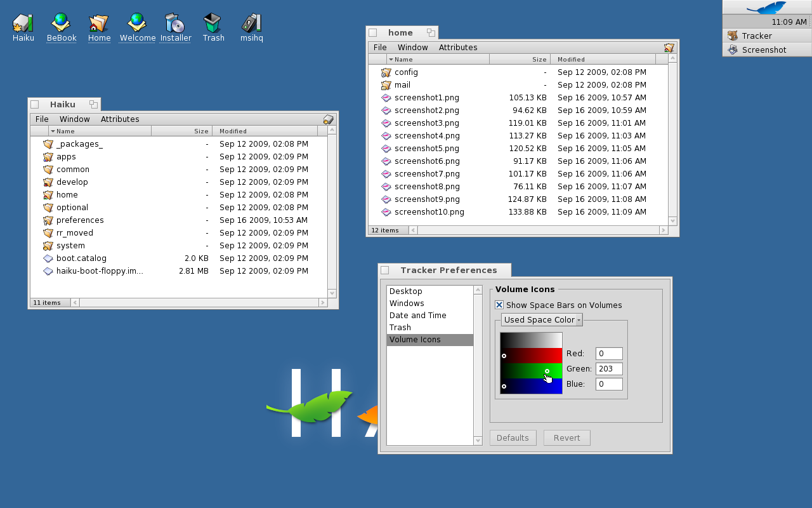812x508 pixels.
Task: Click the sort arrow beside Name in the home window
Action: 391,60
